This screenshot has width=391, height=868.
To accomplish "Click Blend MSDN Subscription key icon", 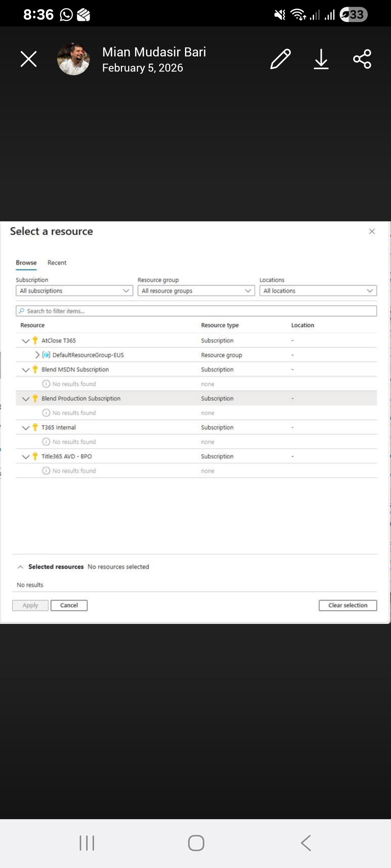I will point(35,369).
